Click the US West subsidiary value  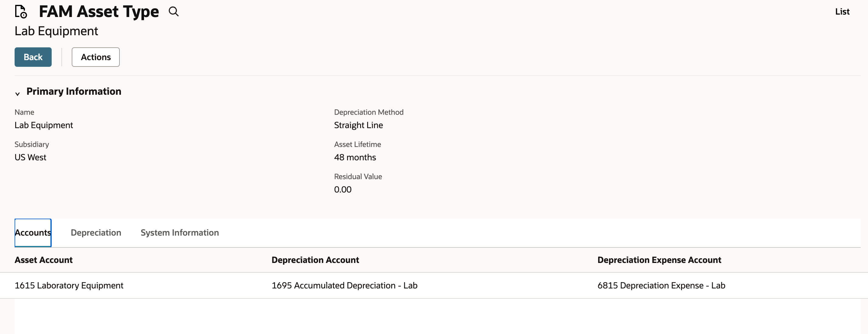[x=30, y=157]
